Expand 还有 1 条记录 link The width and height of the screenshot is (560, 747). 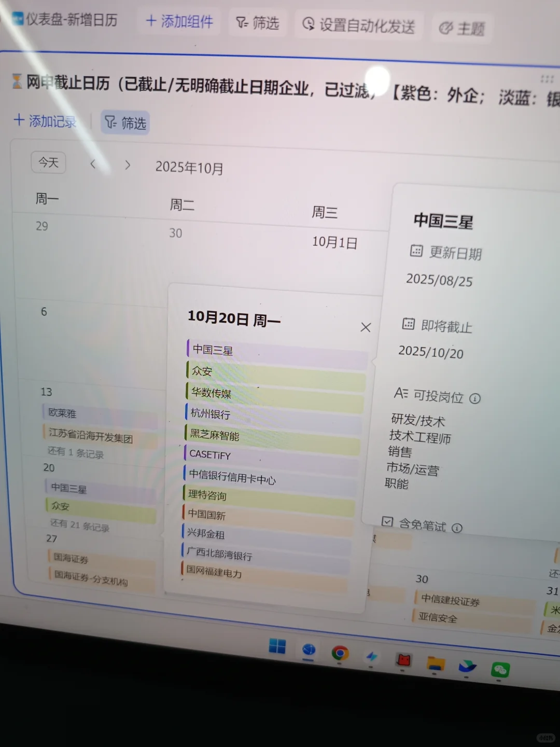point(76,453)
